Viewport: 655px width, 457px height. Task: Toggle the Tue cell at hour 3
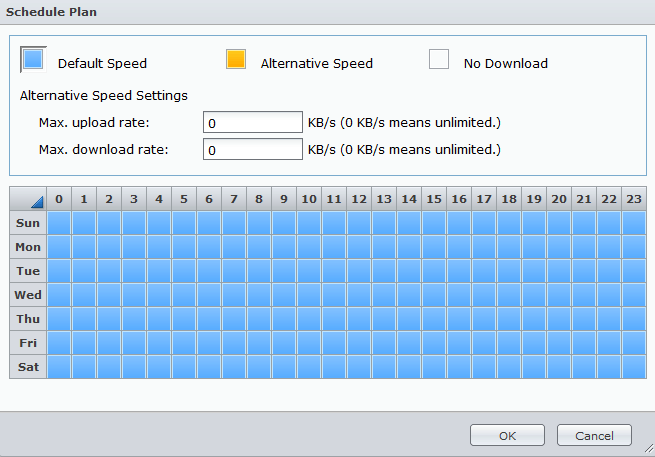tap(134, 271)
